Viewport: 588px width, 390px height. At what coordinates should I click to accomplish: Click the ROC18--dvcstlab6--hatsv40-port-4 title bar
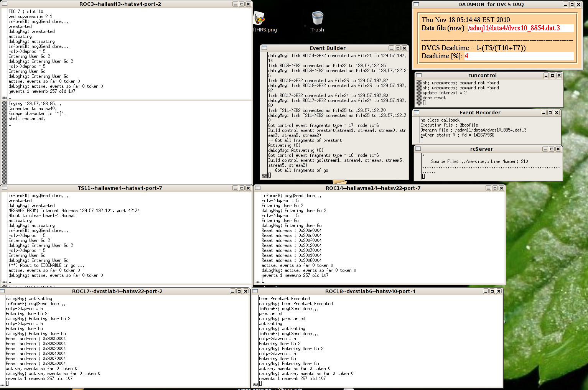click(370, 291)
